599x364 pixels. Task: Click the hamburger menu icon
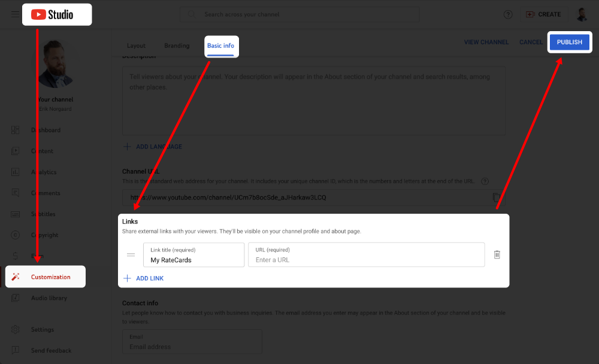click(x=15, y=14)
